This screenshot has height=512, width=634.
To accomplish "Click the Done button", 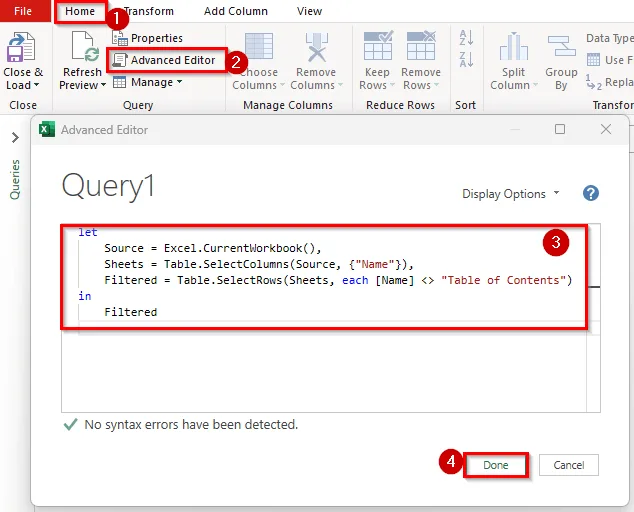I will tap(496, 465).
